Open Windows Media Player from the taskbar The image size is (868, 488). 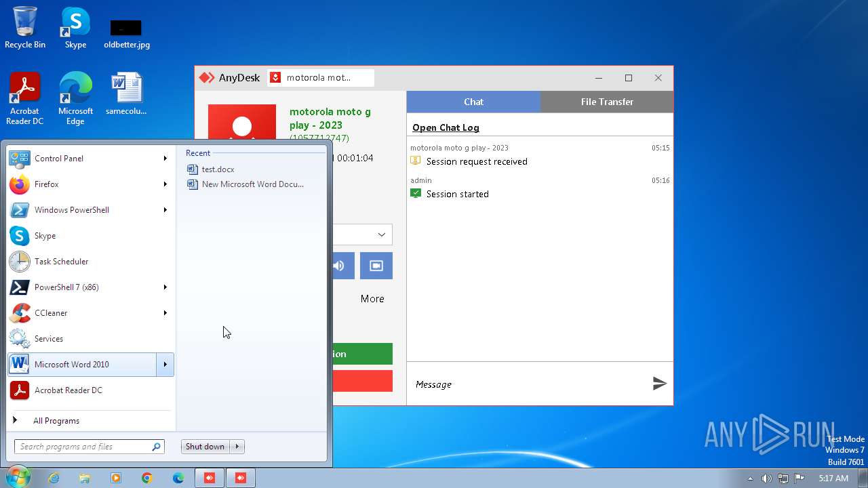[x=116, y=478]
